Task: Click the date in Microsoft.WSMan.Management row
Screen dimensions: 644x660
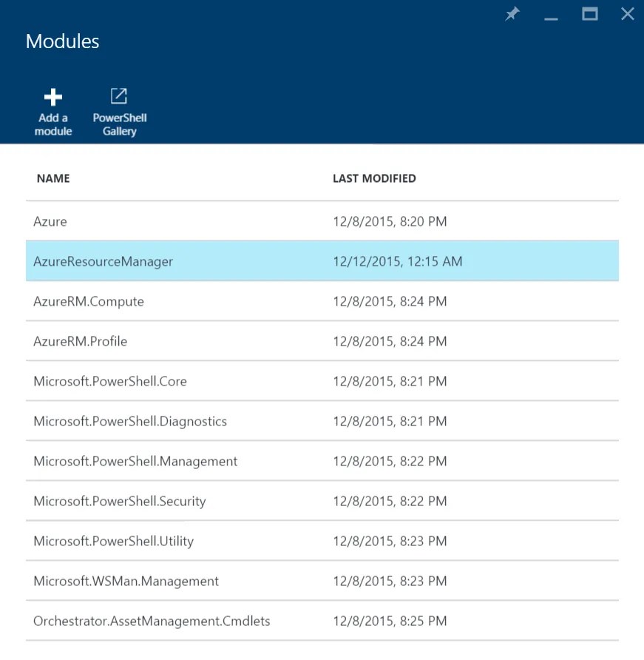Action: coord(390,581)
